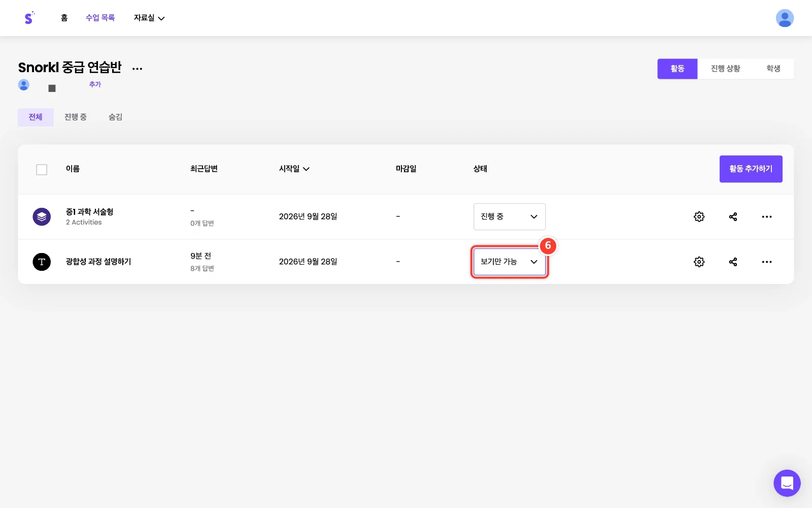Click the 추가 link under class title
Image resolution: width=812 pixels, height=508 pixels.
[x=95, y=85]
